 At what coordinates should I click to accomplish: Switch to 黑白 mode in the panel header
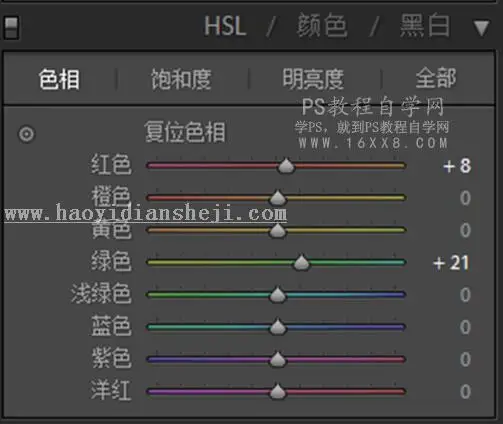point(425,25)
